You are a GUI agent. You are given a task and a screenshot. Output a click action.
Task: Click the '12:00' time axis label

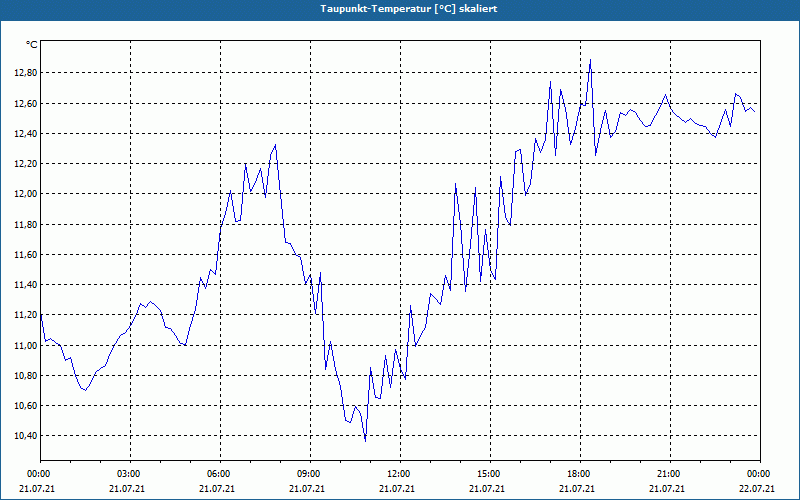[x=397, y=474]
